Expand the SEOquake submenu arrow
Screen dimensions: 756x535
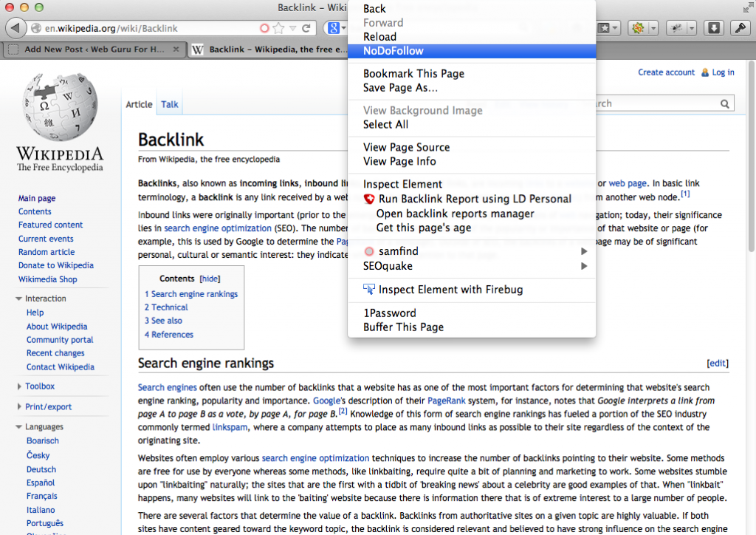584,266
